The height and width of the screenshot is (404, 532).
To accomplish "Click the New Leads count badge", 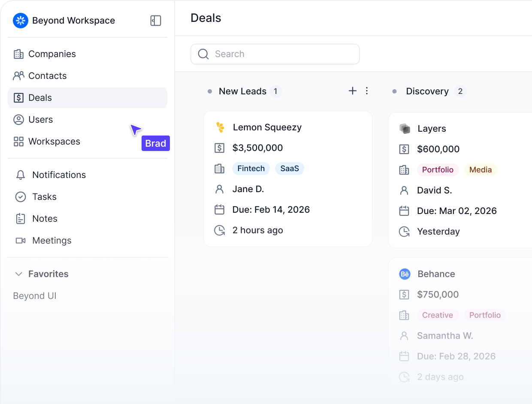I will 276,91.
